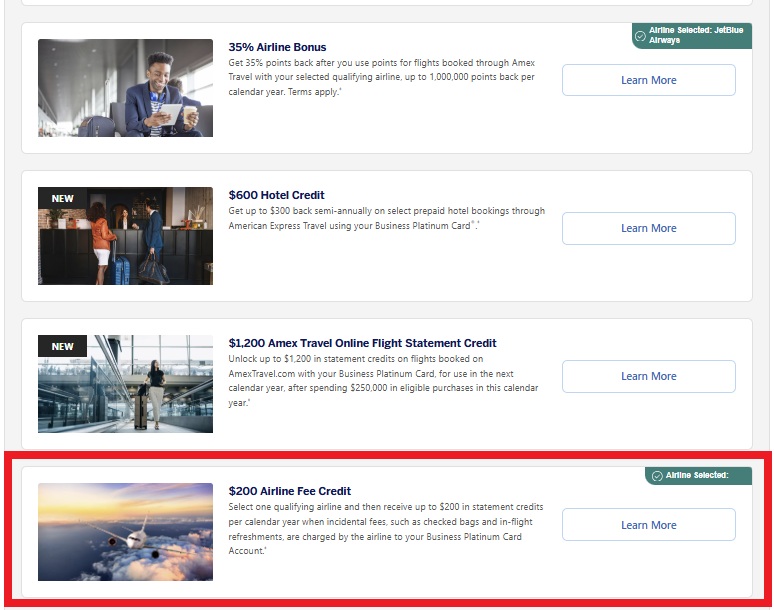Select Learn More for $200 Airline Fee Credit
Screen dimensions: 774x610
(648, 525)
